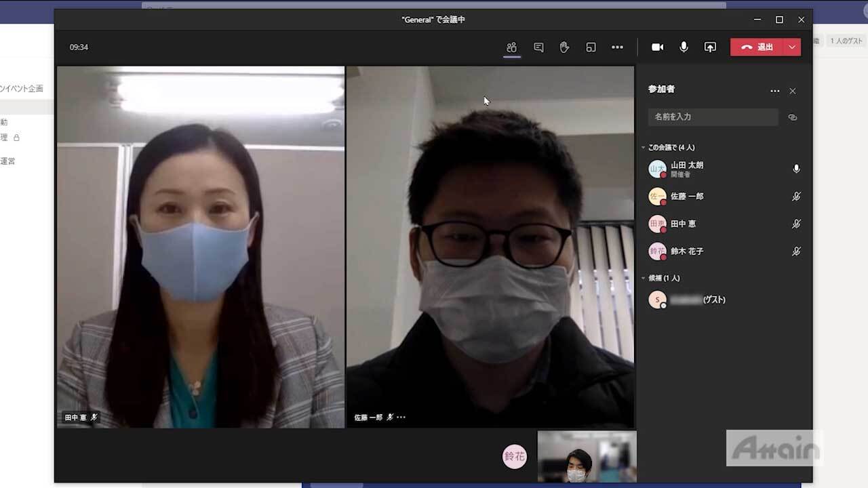Click the 名前を入力 search field
The image size is (868, 488).
[x=712, y=117]
